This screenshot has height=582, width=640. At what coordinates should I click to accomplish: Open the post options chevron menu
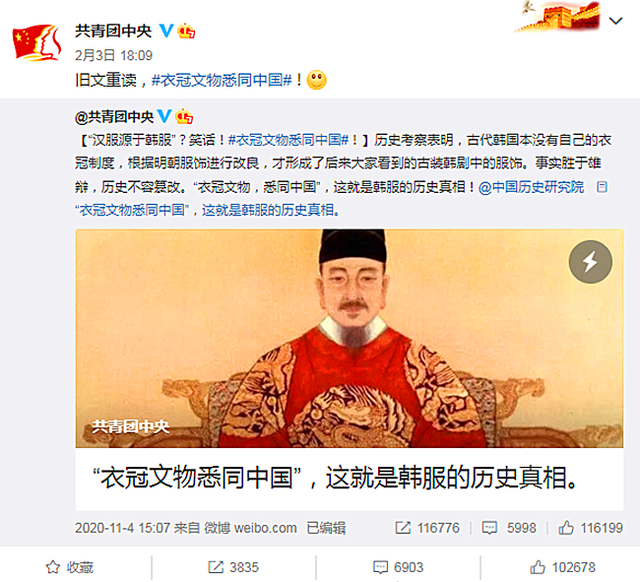coord(616,21)
